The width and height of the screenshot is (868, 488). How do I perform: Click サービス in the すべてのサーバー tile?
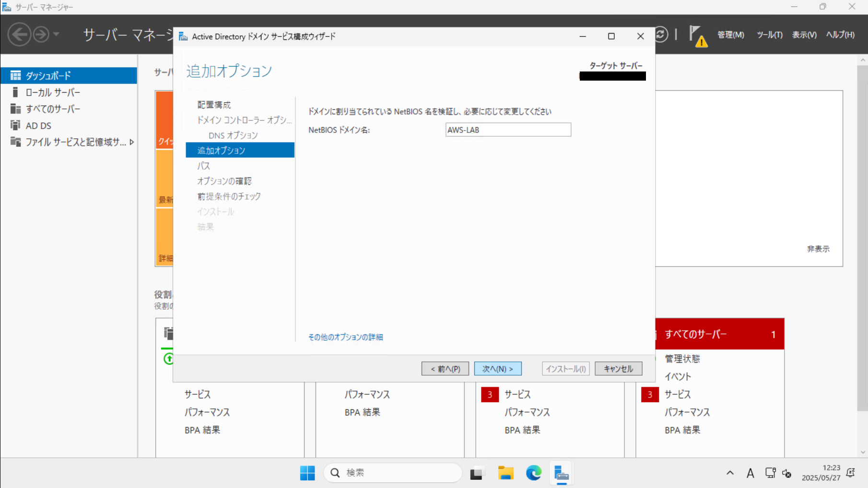tap(678, 394)
